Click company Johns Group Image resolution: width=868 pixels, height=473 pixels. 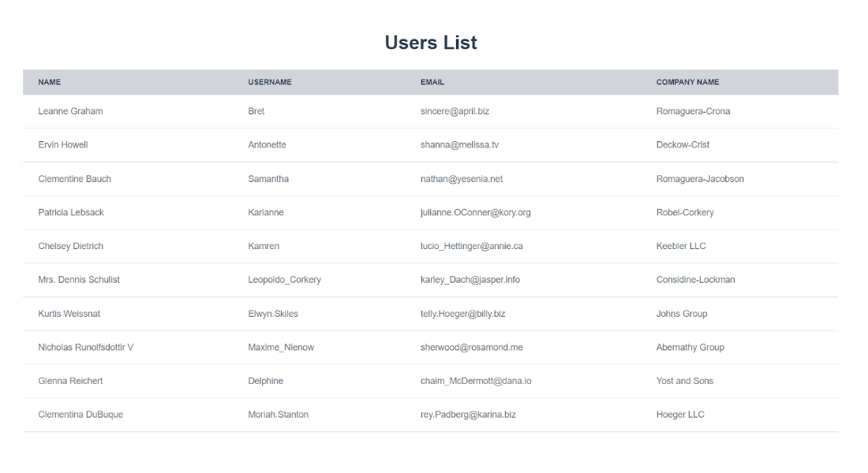coord(682,314)
